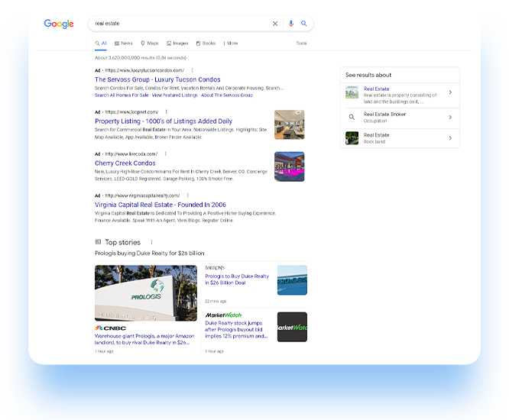This screenshot has height=420, width=509.
Task: Expand the Real Estate property row chevron
Action: [450, 92]
